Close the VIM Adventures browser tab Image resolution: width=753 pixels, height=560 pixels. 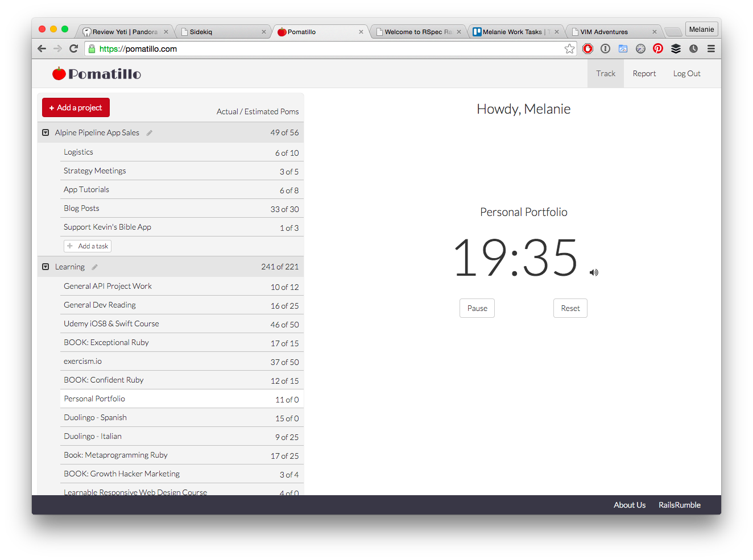[654, 32]
